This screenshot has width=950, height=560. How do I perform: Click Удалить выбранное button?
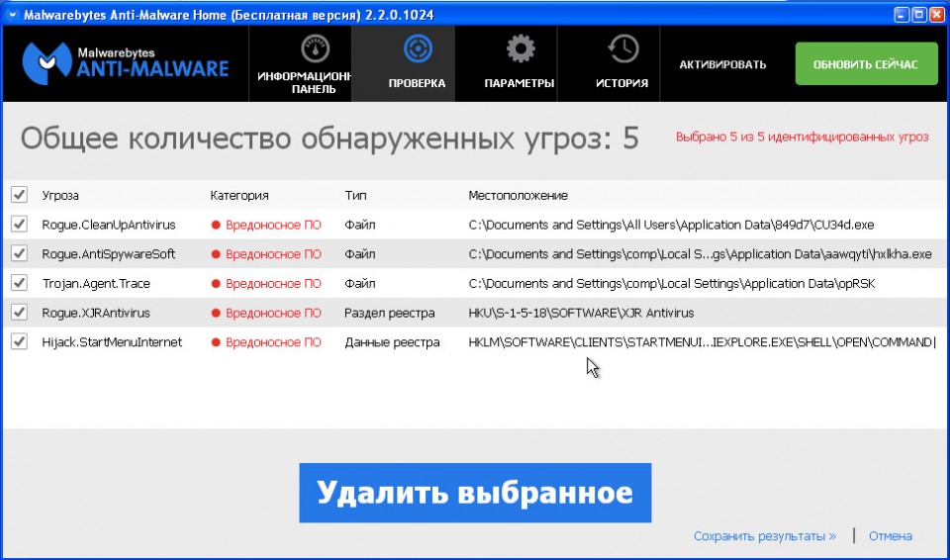475,493
